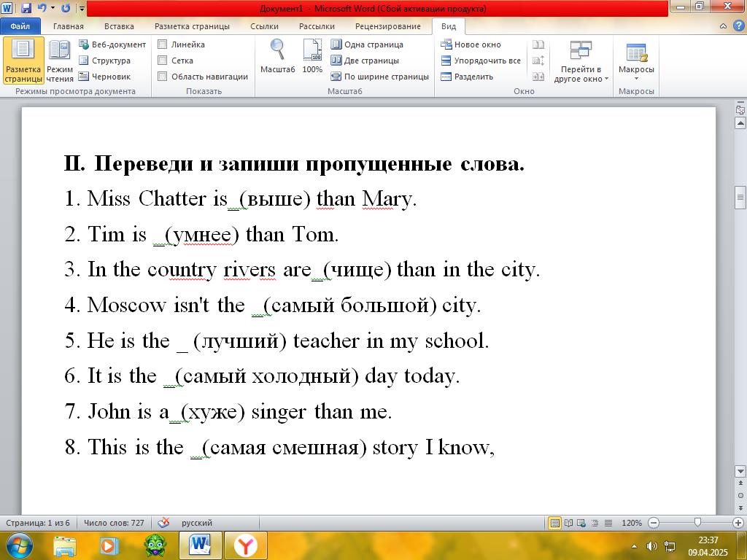Viewport: 747px width, 560px height.
Task: Switch to Режим чтения reading view
Action: tap(60, 61)
